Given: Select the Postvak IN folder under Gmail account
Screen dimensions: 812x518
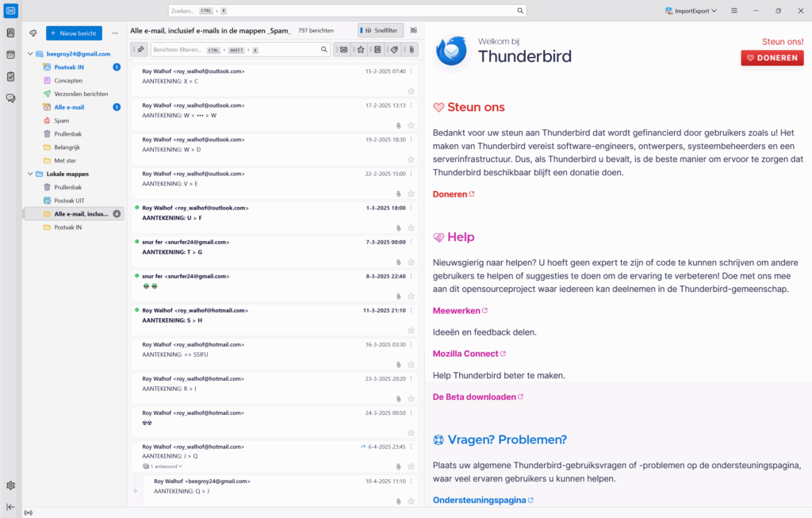Looking at the screenshot, I should tap(72, 67).
